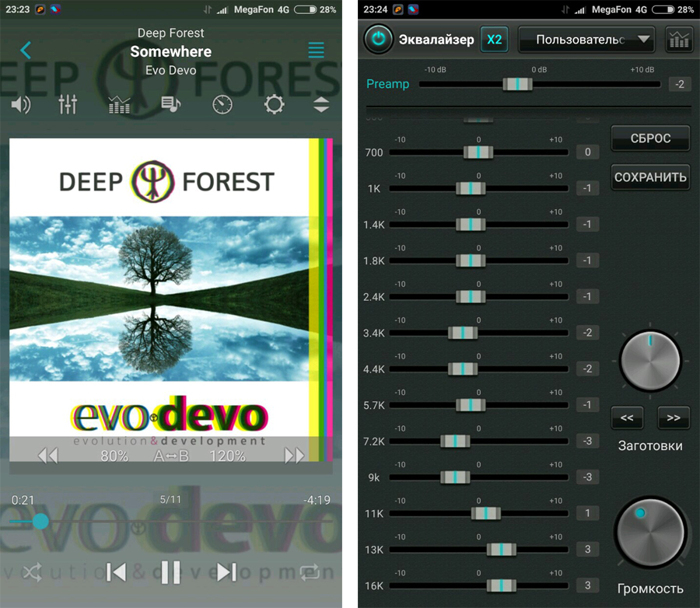
Task: Open the volume speaker icon
Action: coord(20,105)
